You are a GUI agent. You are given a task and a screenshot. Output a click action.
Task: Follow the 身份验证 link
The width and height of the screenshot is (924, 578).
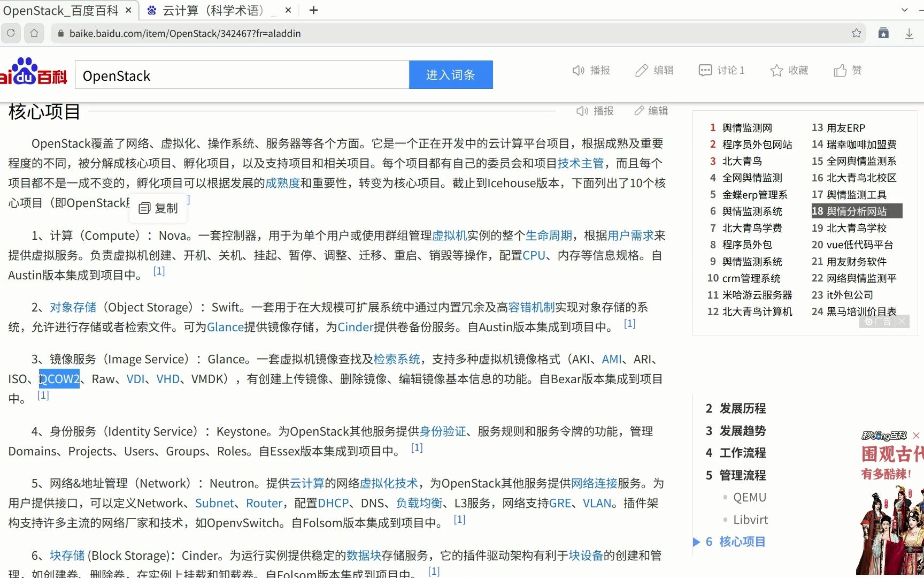click(443, 431)
